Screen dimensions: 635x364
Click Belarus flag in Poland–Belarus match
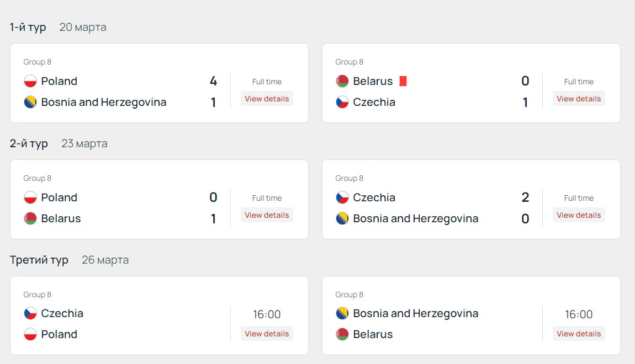[30, 218]
